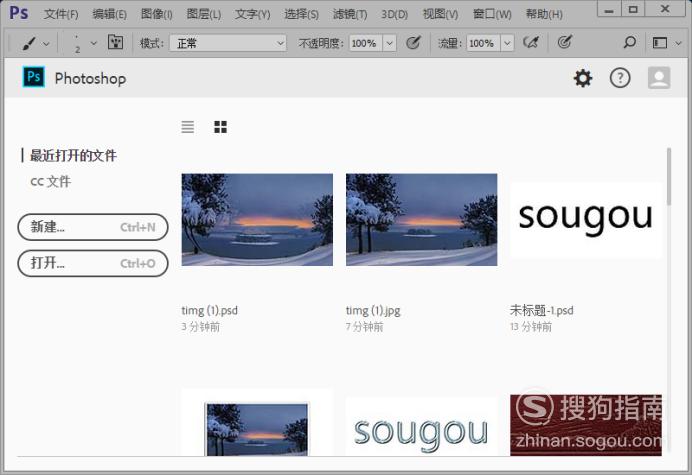This screenshot has height=475, width=692.
Task: Select 最近打开的文件 in sidebar
Action: pos(73,155)
